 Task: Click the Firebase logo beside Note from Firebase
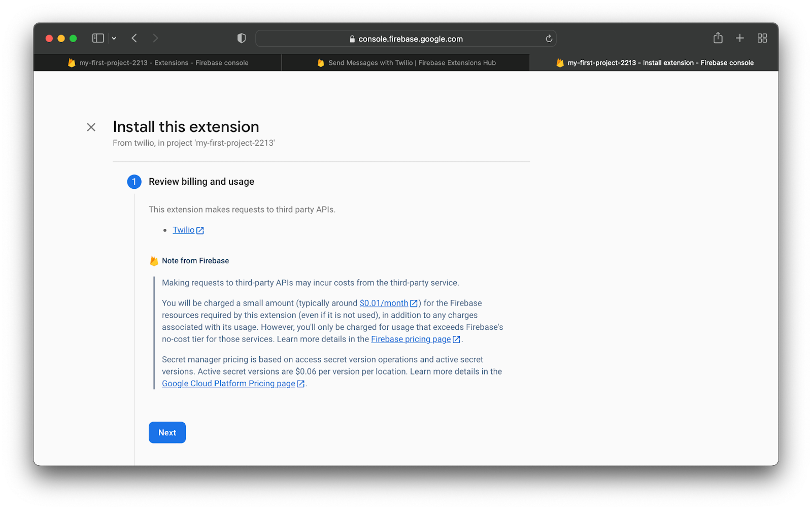pos(154,261)
